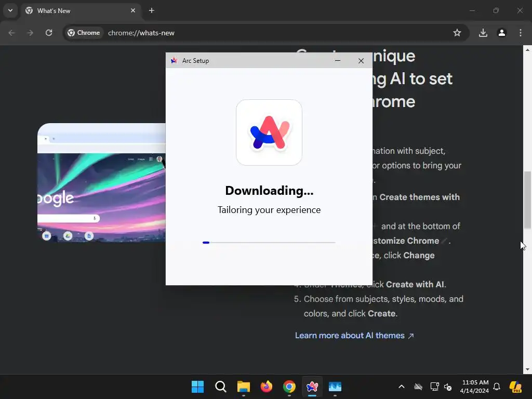
Task: Open the clock showing 11:05 AM
Action: [x=475, y=387]
